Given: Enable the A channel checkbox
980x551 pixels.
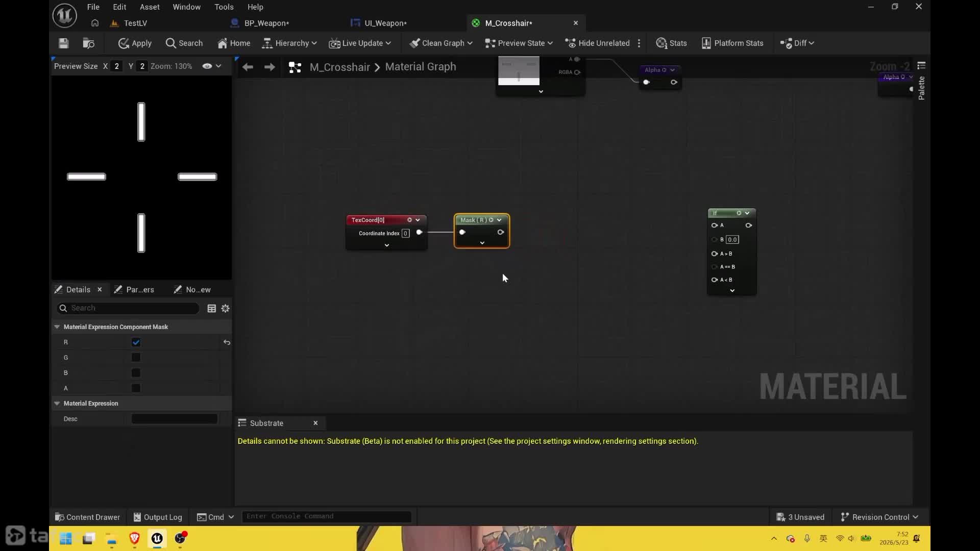Looking at the screenshot, I should [136, 388].
